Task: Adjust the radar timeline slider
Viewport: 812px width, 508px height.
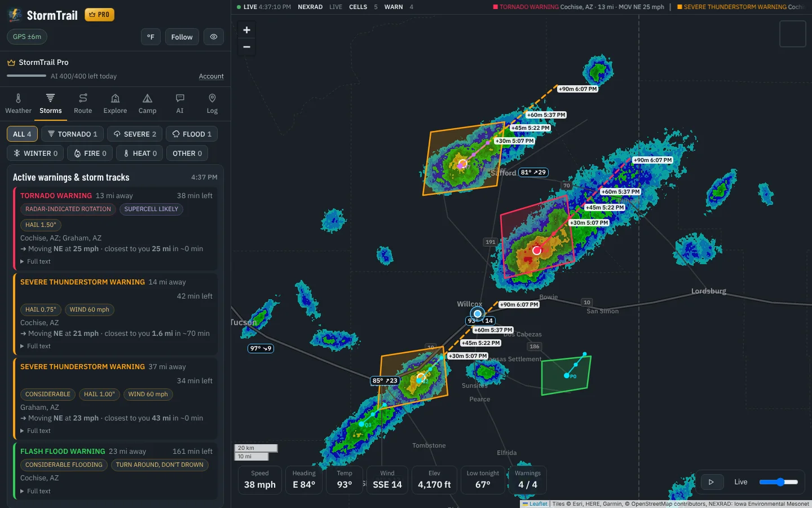Action: coord(779,482)
